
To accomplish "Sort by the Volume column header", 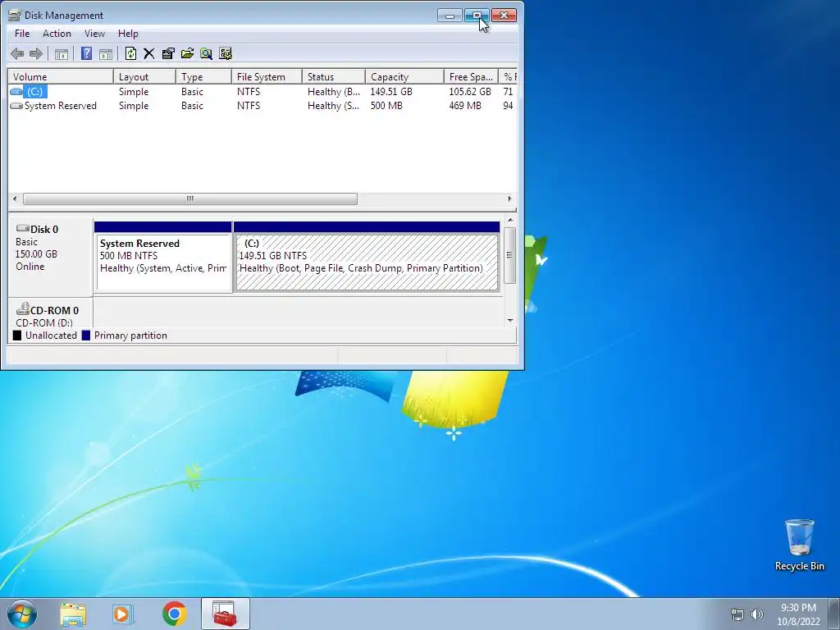I will [61, 76].
